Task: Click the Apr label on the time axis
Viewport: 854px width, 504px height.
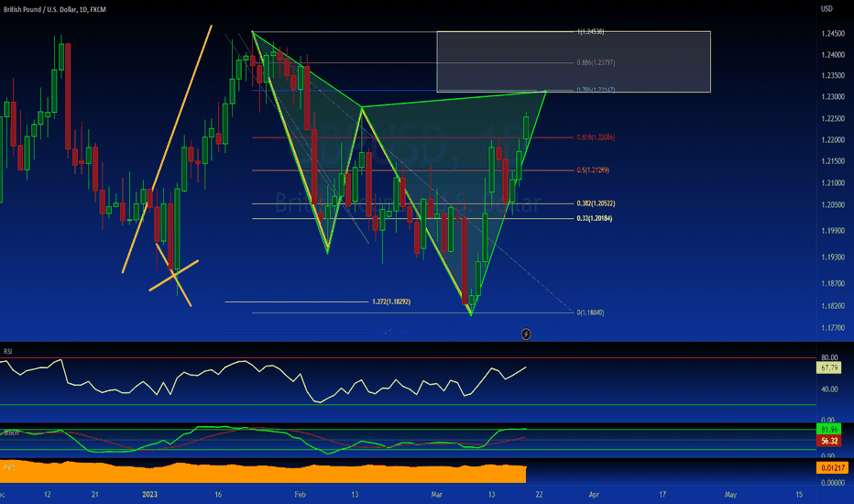Action: (594, 494)
